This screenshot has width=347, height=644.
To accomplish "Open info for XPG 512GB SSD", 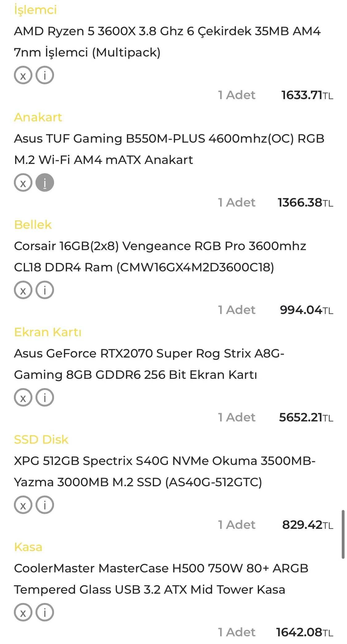I will point(45,505).
